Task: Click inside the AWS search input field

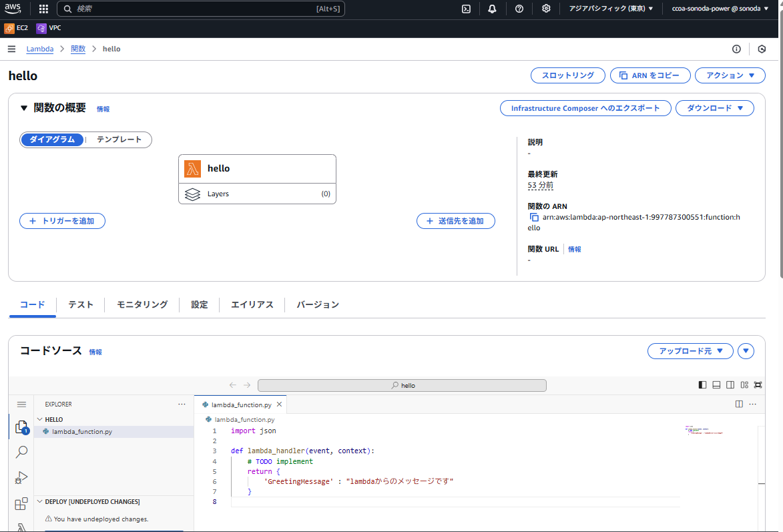Action: 200,8
